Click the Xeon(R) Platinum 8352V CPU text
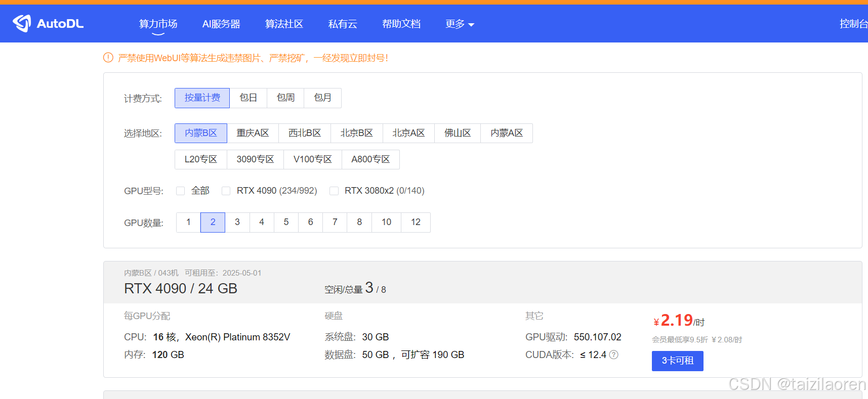868x399 pixels. pos(237,337)
